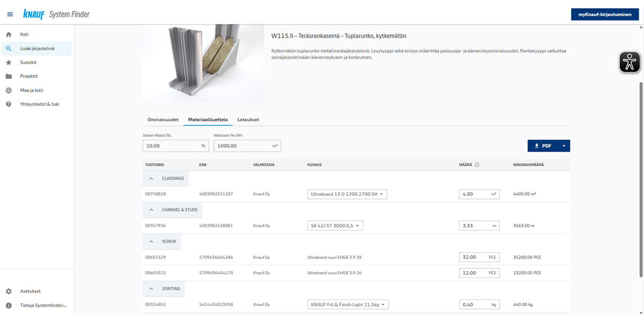This screenshot has height=322, width=644.
Task: Click myKnauf-kirjautuminen login button
Action: tap(604, 14)
